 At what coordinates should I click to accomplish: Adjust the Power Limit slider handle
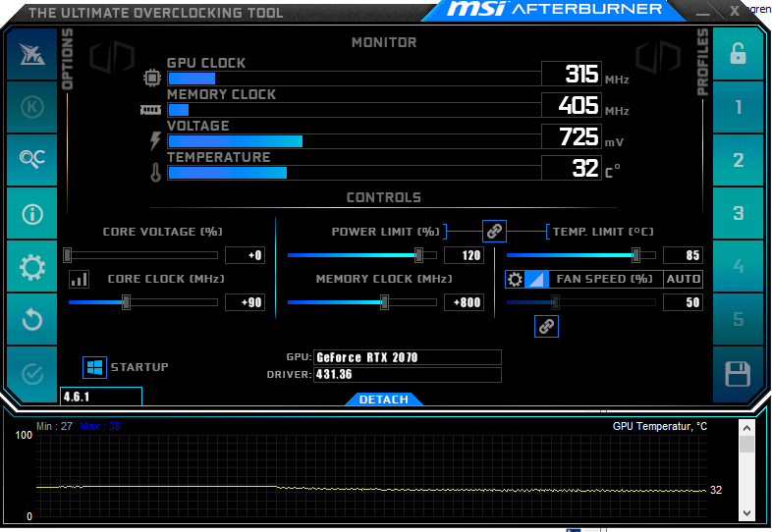click(x=418, y=255)
